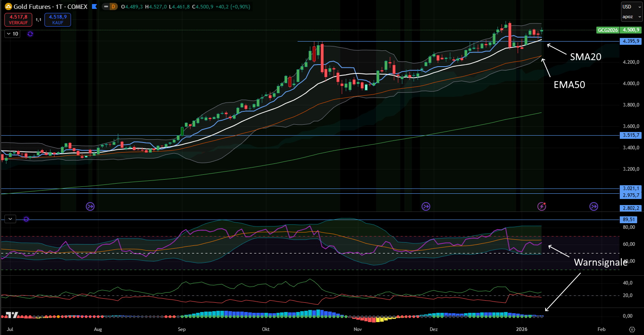Click the purple refresh icon next to indicator count

(x=30, y=34)
